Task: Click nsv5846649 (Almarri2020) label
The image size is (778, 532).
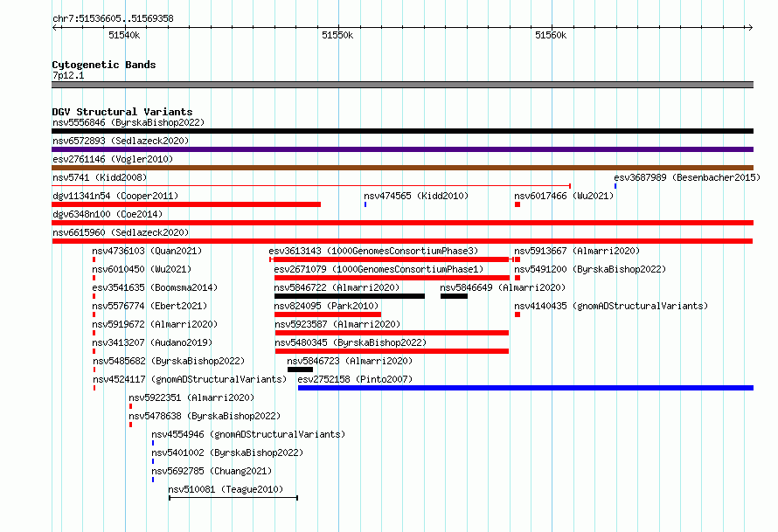Action: [x=503, y=287]
